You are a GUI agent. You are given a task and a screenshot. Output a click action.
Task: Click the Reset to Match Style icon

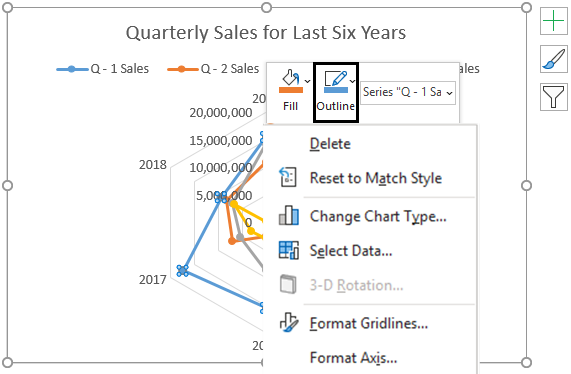pos(288,177)
